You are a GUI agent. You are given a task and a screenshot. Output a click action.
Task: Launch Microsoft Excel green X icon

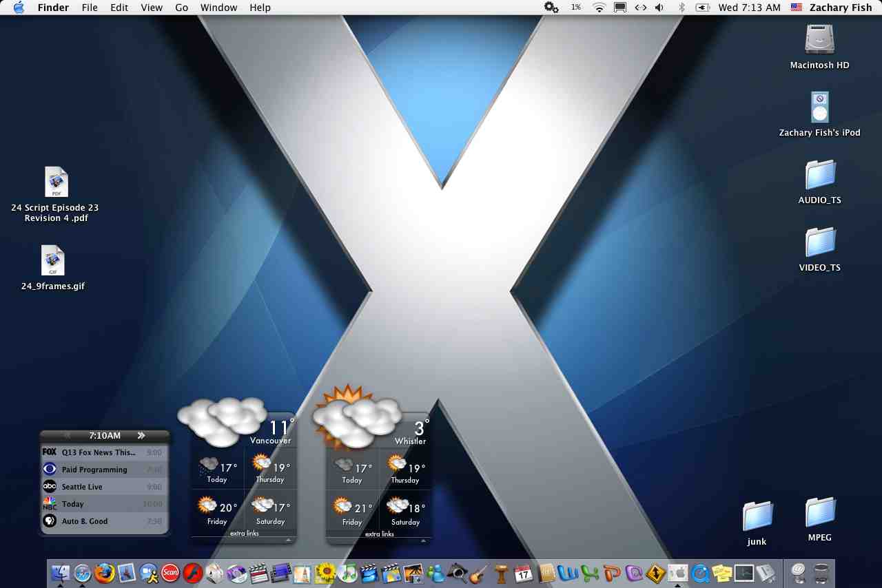pos(591,572)
